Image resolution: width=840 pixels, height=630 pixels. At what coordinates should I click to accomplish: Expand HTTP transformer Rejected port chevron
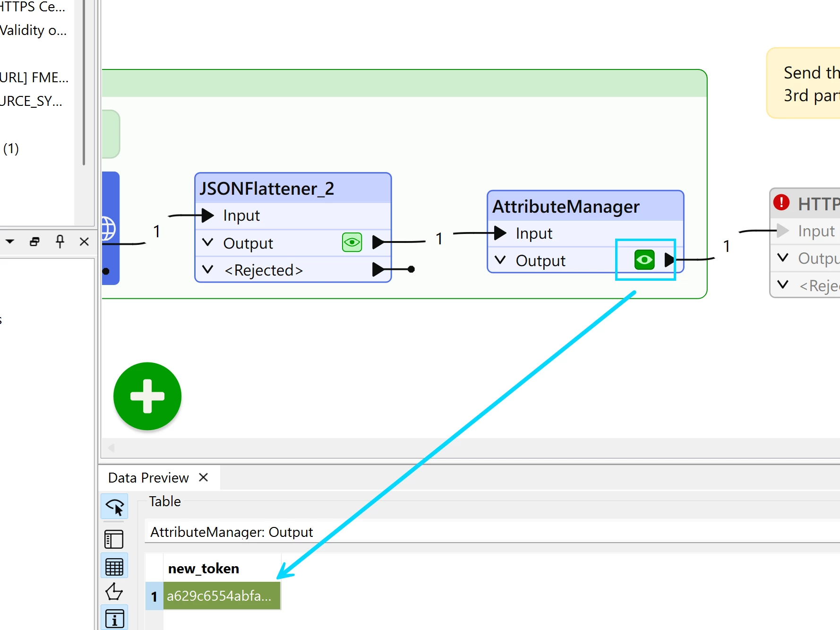point(783,284)
